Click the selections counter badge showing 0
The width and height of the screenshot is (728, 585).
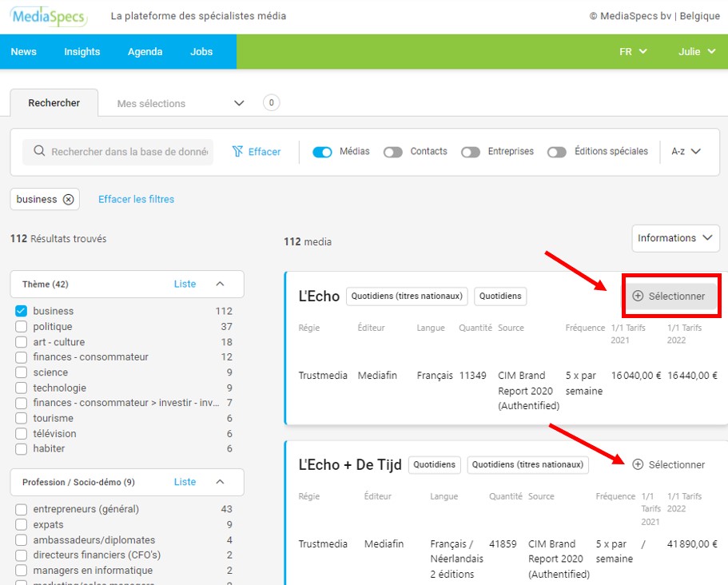point(272,103)
